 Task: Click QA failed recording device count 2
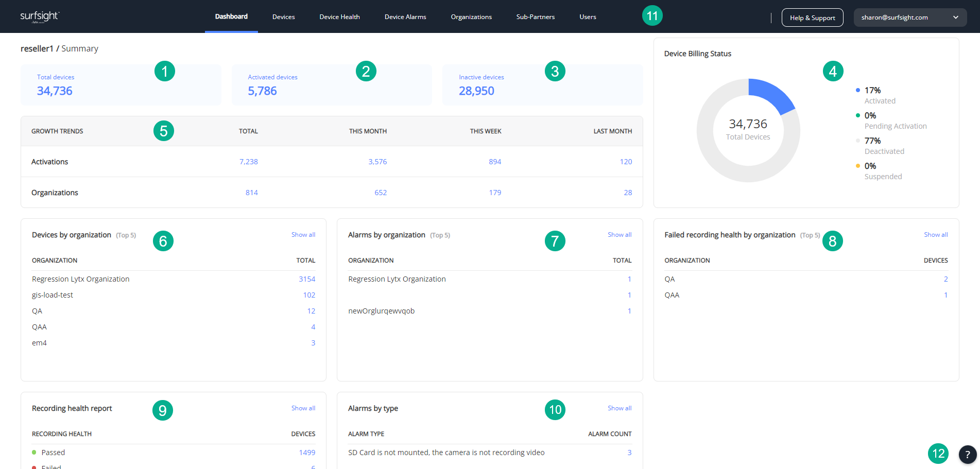click(945, 279)
